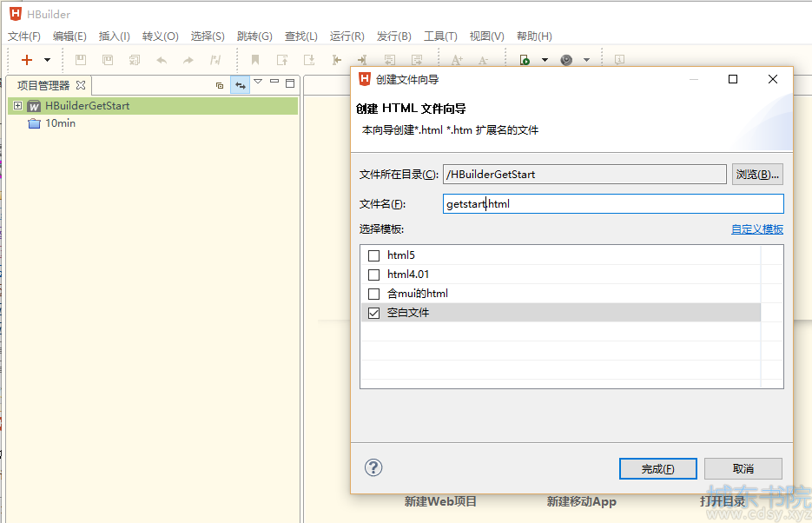Check the html5 template checkbox
The height and width of the screenshot is (523, 812).
pos(374,255)
